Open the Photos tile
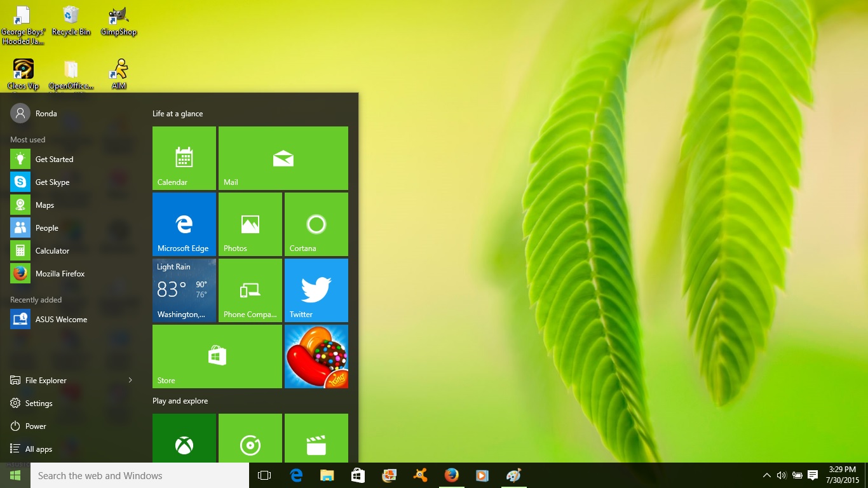The image size is (868, 488). click(x=250, y=224)
